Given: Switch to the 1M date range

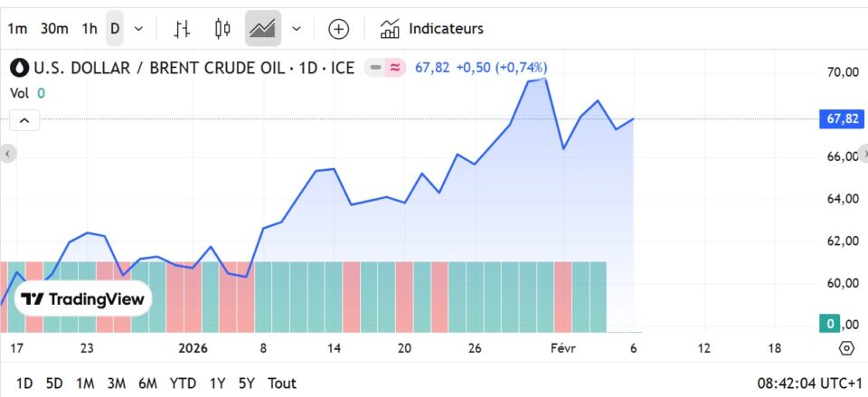Looking at the screenshot, I should pos(85,383).
